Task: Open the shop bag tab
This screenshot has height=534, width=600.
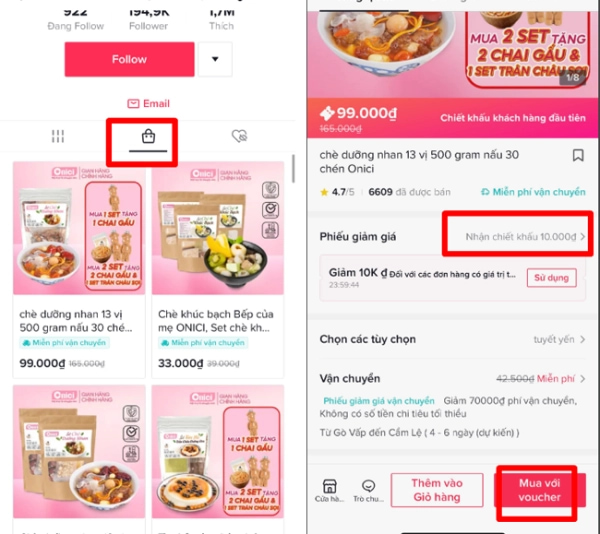Action: pos(148,137)
